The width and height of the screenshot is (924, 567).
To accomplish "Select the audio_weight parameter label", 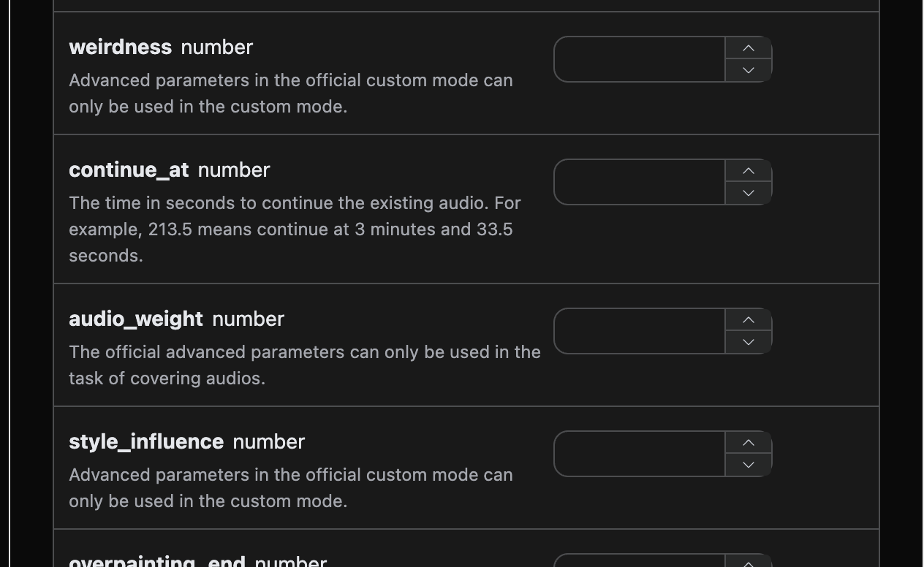I will coord(136,319).
